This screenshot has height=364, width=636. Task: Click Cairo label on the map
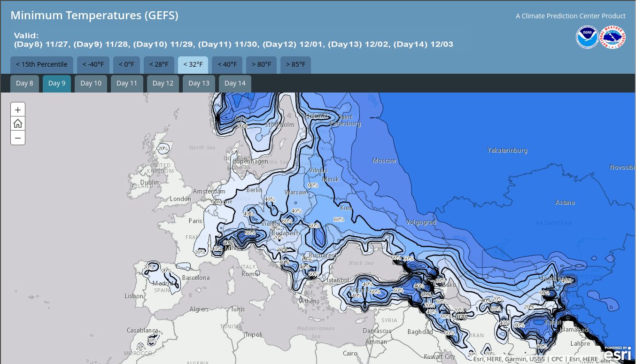(350, 353)
